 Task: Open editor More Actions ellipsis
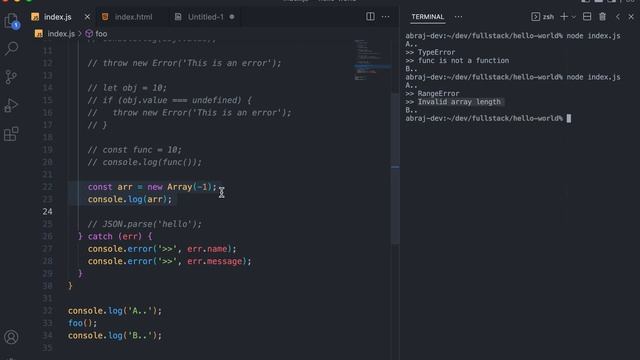click(x=385, y=17)
